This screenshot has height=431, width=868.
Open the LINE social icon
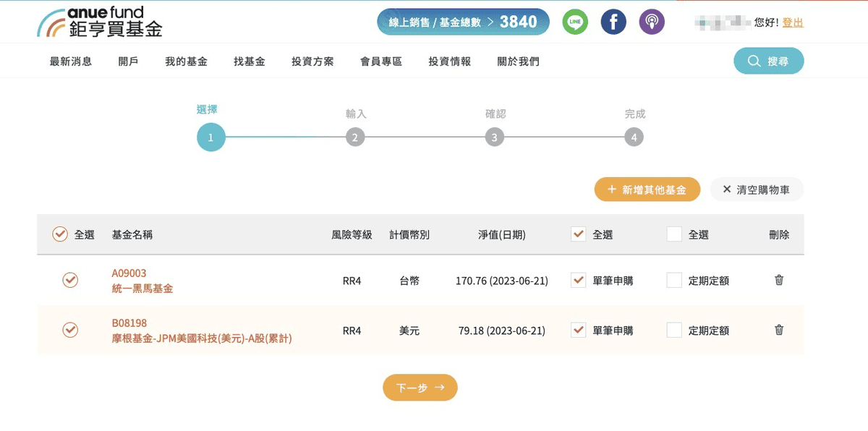575,22
